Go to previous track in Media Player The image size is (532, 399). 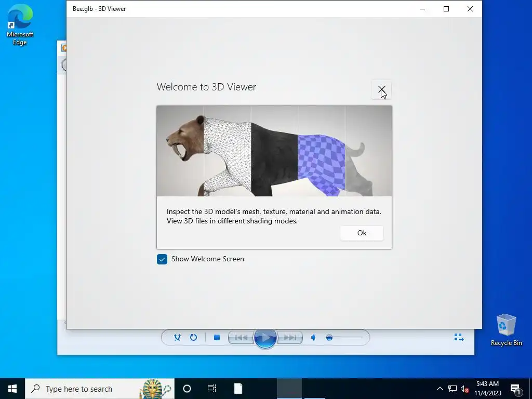[241, 338]
